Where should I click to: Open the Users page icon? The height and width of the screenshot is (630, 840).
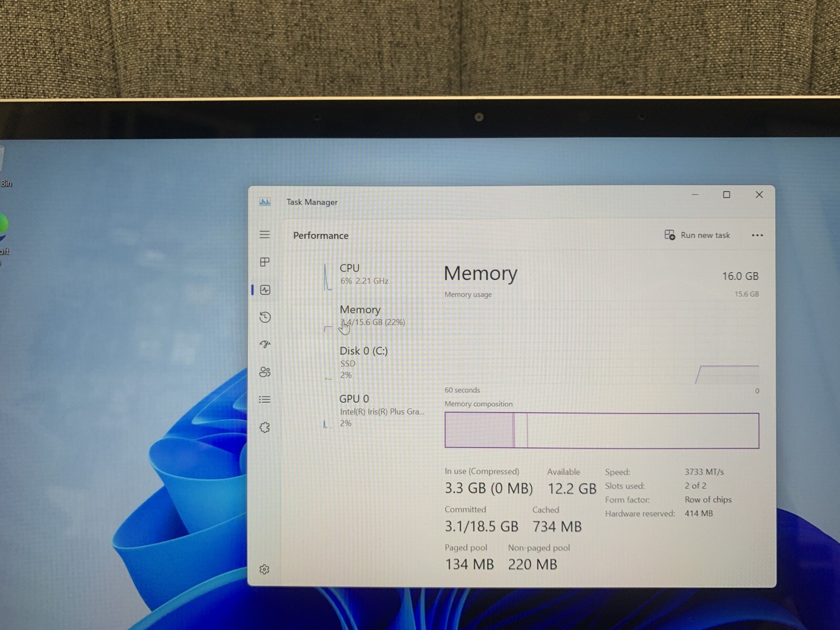[x=265, y=372]
